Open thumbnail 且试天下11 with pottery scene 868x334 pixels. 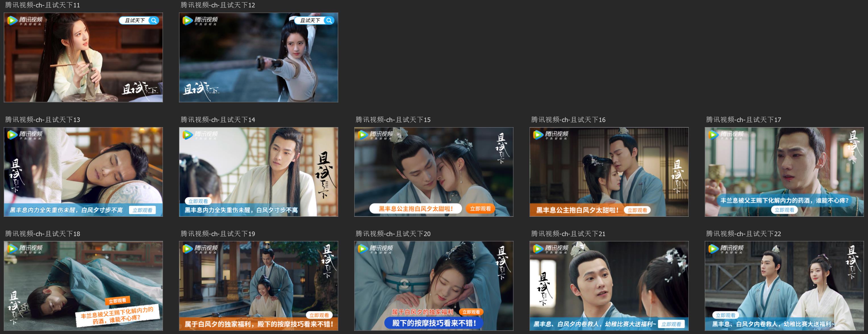click(x=83, y=57)
